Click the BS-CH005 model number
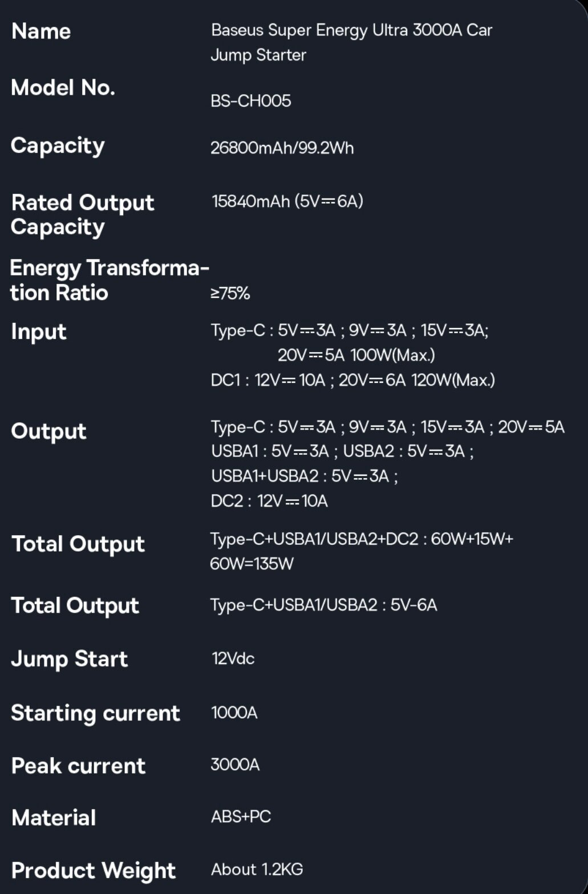The image size is (588, 894). pyautogui.click(x=250, y=101)
